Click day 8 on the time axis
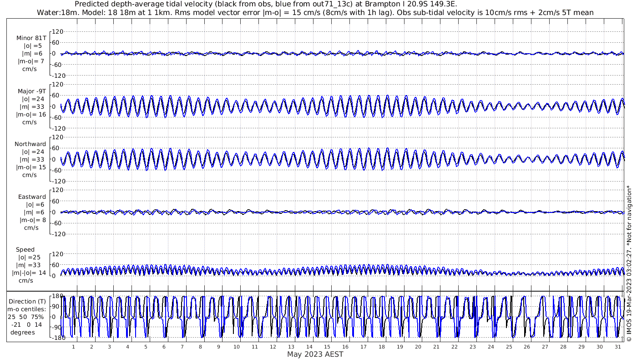 click(200, 346)
